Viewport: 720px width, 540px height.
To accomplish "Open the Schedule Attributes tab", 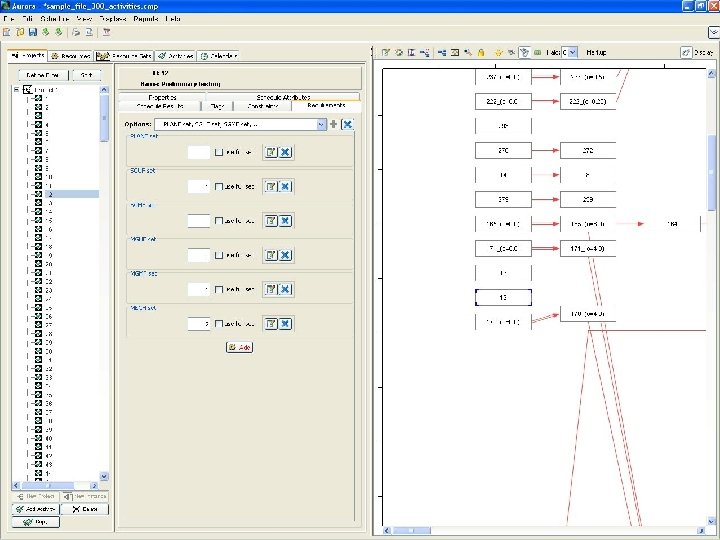I will 283,97.
